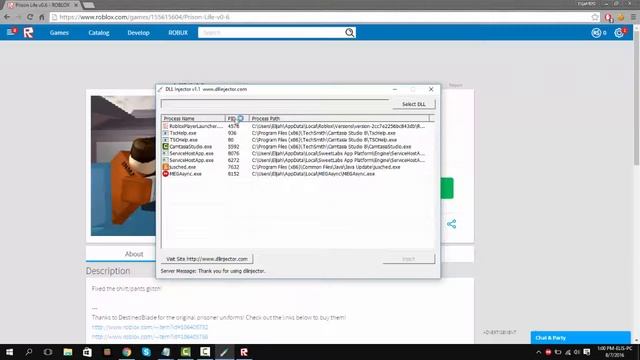Click the Inject button

point(409,259)
